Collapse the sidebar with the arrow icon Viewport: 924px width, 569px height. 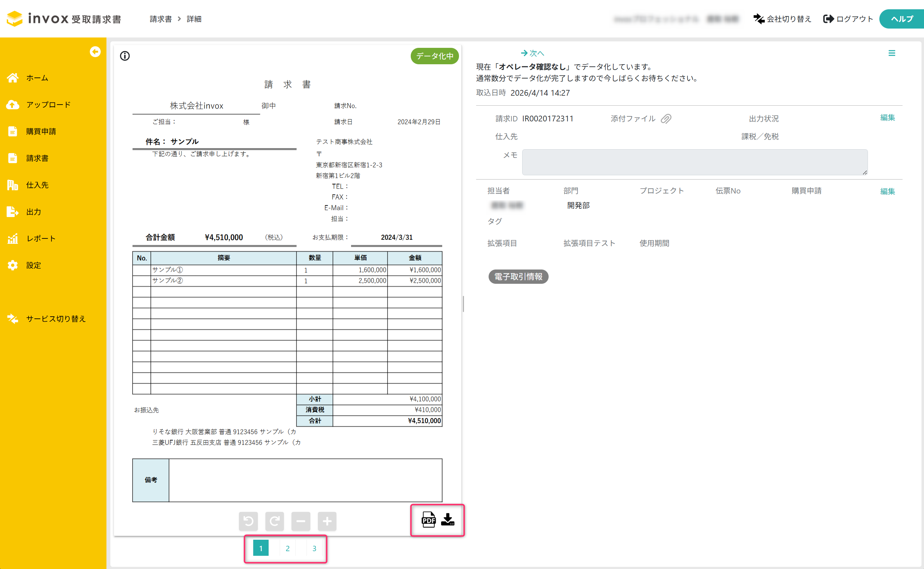point(95,51)
